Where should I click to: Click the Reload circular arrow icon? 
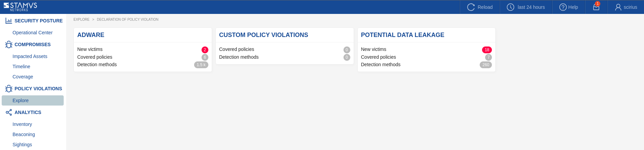click(471, 7)
